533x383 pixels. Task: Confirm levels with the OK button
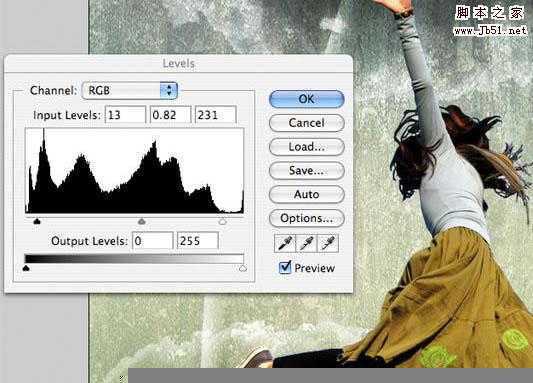click(307, 99)
